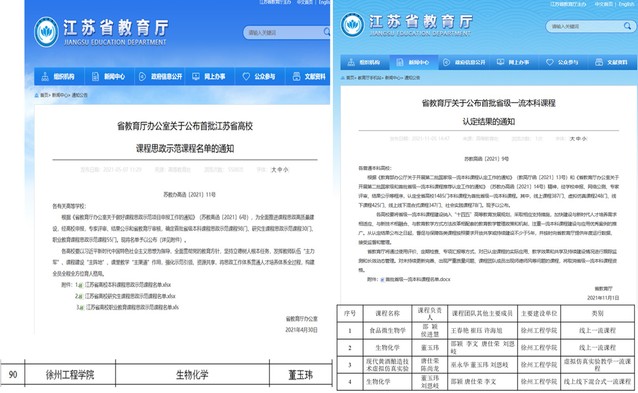Click 线上线下混合式一流课程 cell in right table

(597, 382)
